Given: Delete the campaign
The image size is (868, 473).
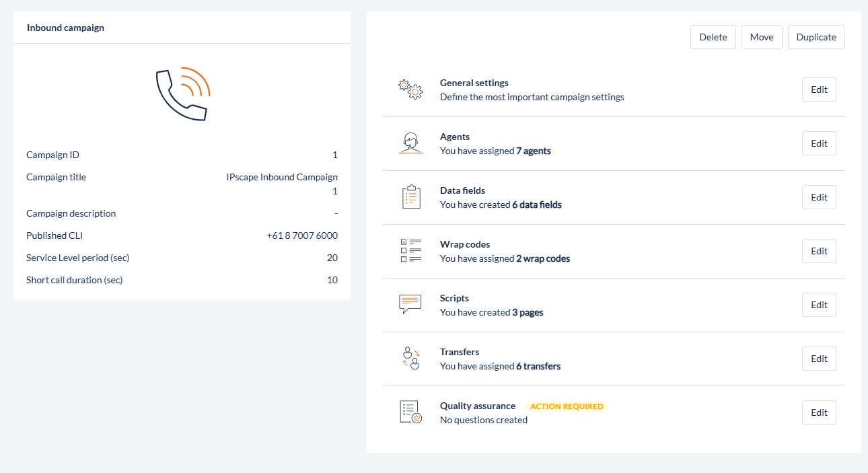Looking at the screenshot, I should point(713,37).
